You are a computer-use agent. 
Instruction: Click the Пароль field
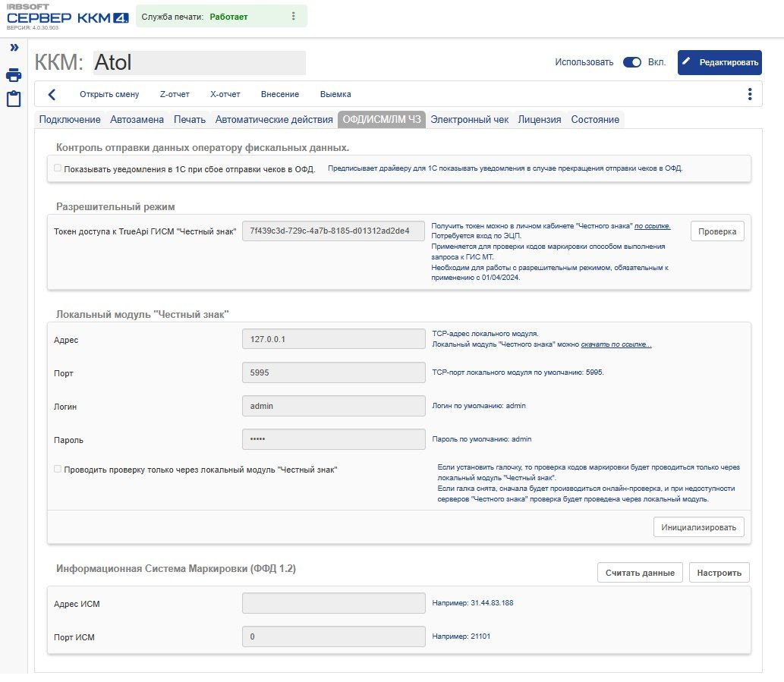(x=333, y=439)
